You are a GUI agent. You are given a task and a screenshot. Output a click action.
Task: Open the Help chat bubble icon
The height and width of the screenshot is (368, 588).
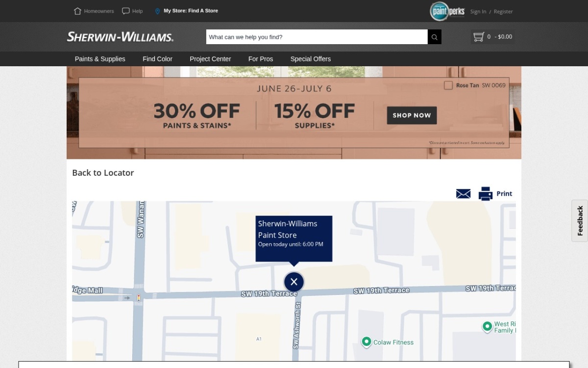[x=126, y=11]
